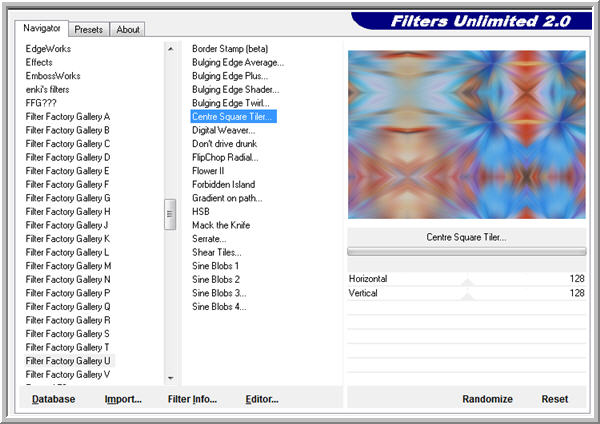The width and height of the screenshot is (600, 424).
Task: Choose Border Stamp (beta) filter
Action: pos(230,49)
